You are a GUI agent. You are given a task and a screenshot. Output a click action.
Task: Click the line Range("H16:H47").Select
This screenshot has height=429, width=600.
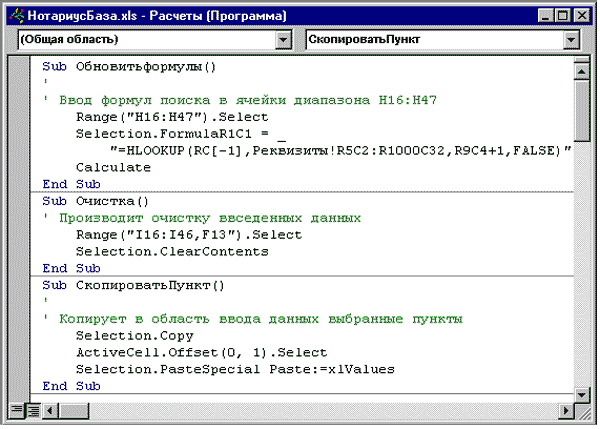tap(172, 117)
